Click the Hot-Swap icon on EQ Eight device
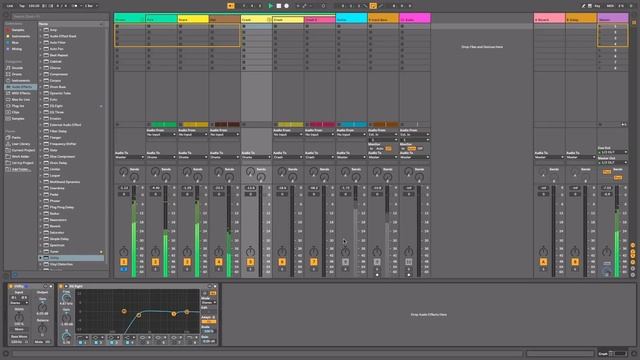Screen dimensions: 640x360 pyautogui.click(x=210, y=286)
